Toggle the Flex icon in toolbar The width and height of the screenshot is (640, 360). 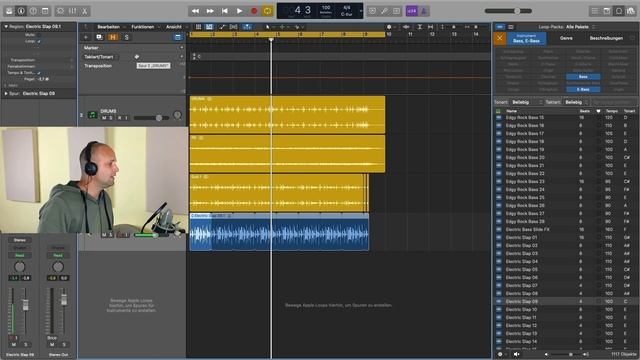233,27
